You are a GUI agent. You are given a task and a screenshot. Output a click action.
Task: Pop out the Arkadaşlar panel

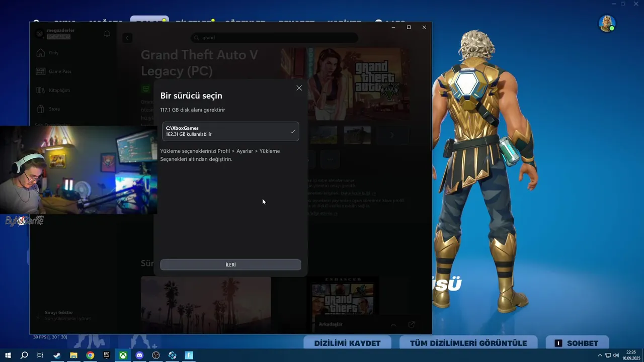coord(412,325)
